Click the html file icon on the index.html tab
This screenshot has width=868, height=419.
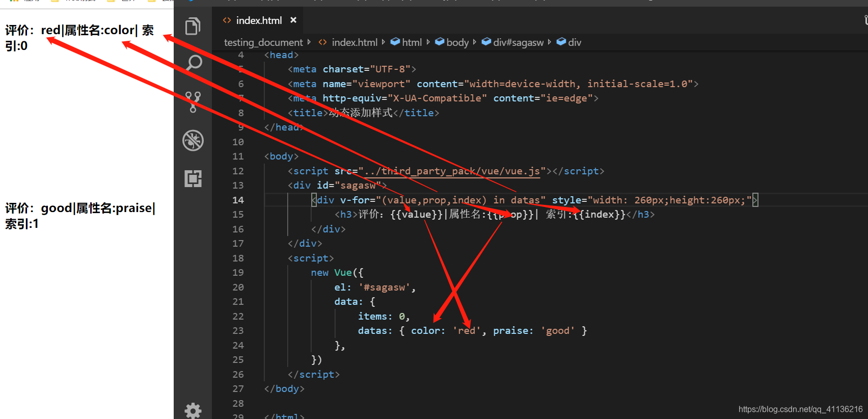[227, 20]
